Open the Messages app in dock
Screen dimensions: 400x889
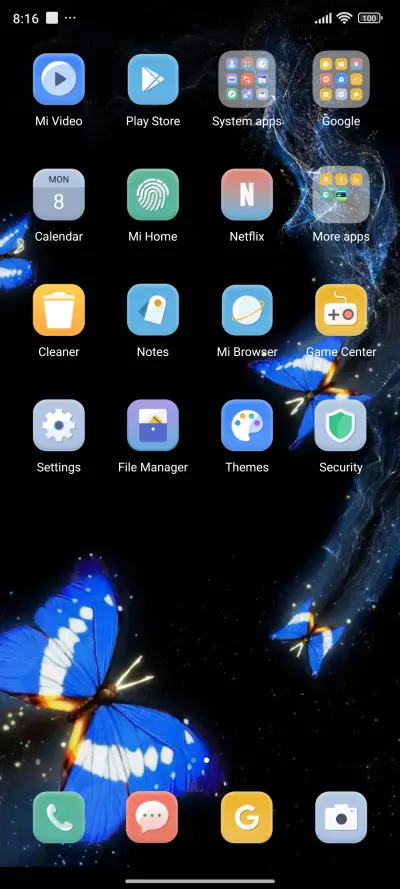(x=153, y=817)
